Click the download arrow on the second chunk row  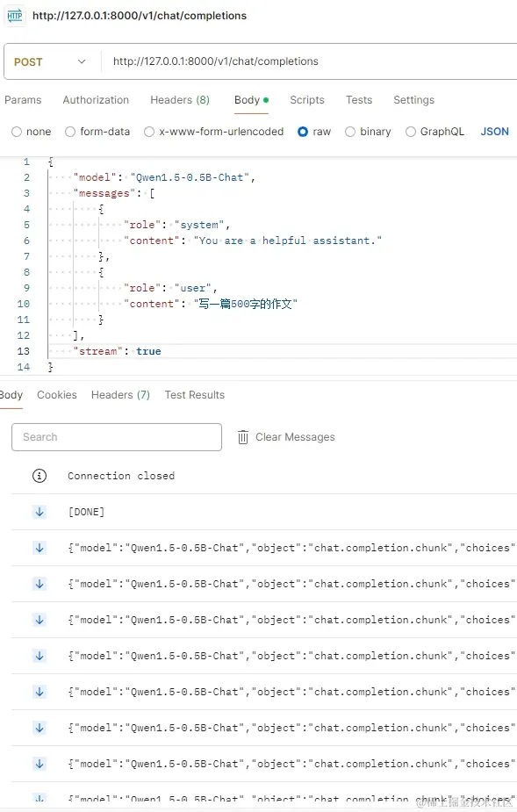point(39,583)
